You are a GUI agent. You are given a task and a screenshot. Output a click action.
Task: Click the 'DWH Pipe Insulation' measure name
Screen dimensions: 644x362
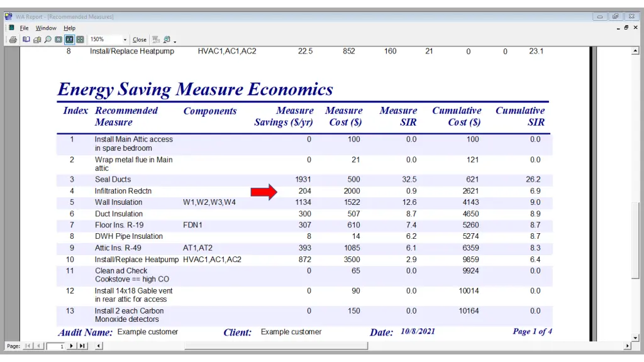(129, 236)
